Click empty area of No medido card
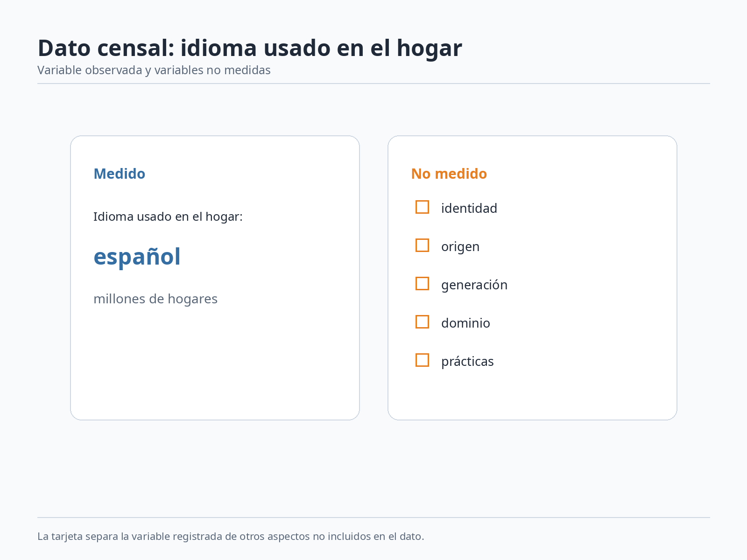 point(584,280)
